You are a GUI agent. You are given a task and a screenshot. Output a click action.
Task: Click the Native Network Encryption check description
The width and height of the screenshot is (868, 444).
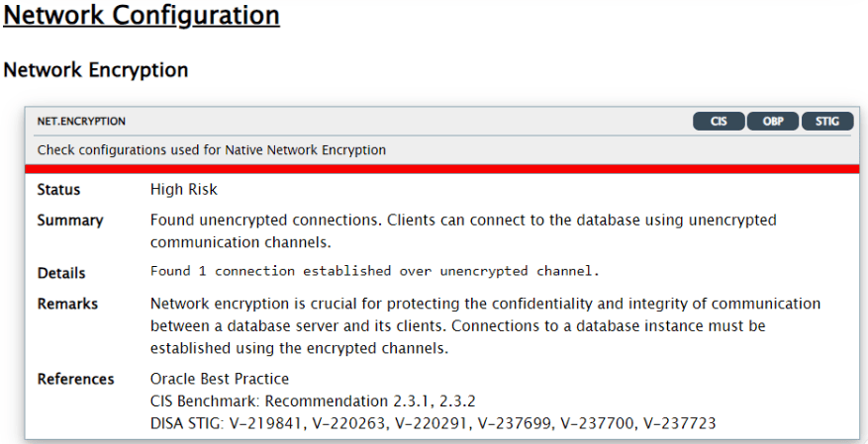coord(212,150)
